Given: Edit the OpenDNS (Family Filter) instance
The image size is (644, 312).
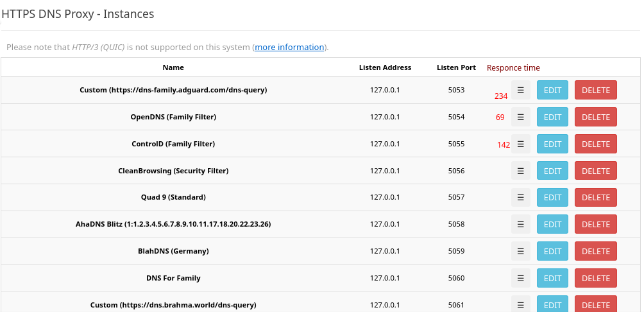Looking at the screenshot, I should tap(552, 117).
